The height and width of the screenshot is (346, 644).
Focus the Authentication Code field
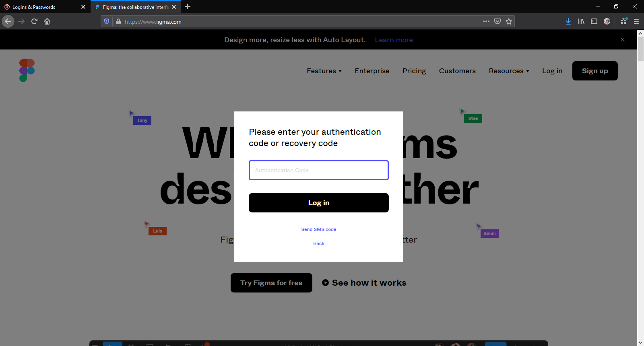click(319, 170)
